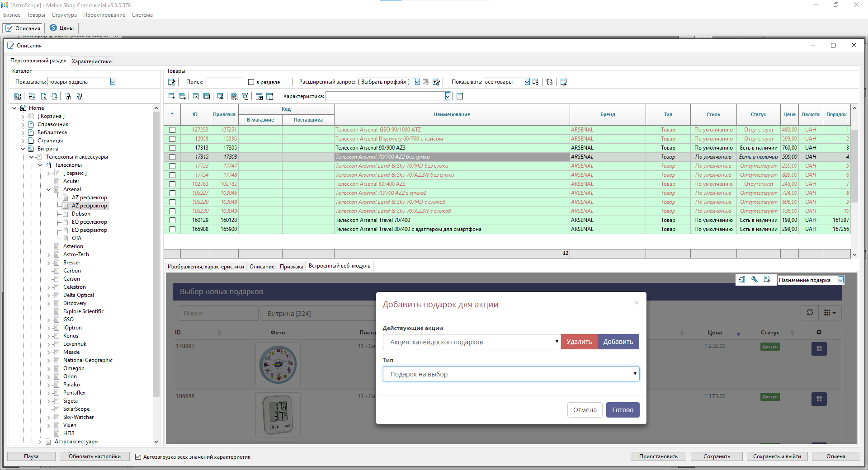
Task: Click the gift button for item 140897
Action: (x=819, y=349)
